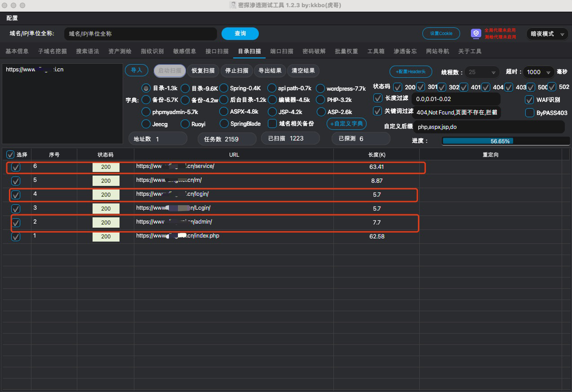572x392 pixels.
Task: Go to the 资产测绘 tab
Action: [120, 51]
